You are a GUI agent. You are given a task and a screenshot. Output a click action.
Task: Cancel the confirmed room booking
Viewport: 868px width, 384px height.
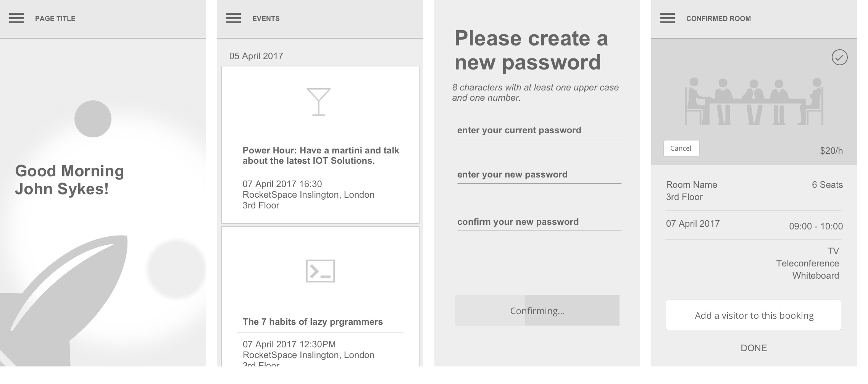[x=681, y=148]
